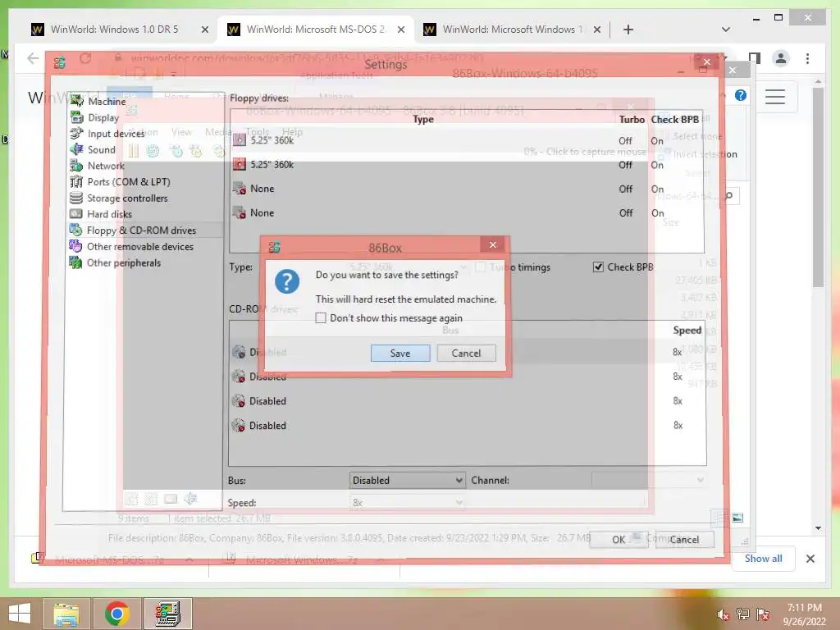This screenshot has height=630, width=840.
Task: Go back with Chrome back arrow
Action: point(33,58)
